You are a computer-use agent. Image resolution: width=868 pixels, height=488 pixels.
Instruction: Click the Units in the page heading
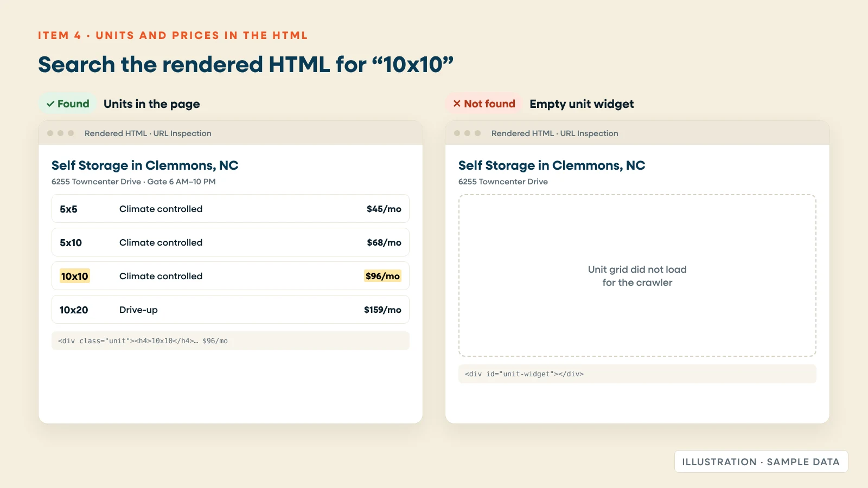coord(151,104)
